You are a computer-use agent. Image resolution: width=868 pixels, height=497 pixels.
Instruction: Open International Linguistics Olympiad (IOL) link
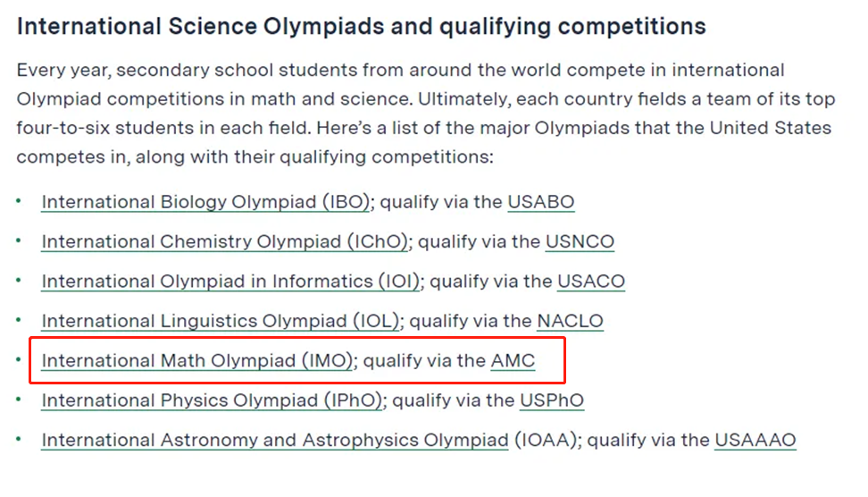(x=221, y=321)
